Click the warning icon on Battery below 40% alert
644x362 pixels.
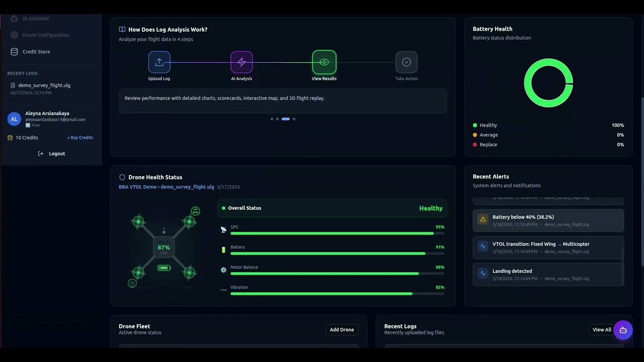tap(483, 219)
